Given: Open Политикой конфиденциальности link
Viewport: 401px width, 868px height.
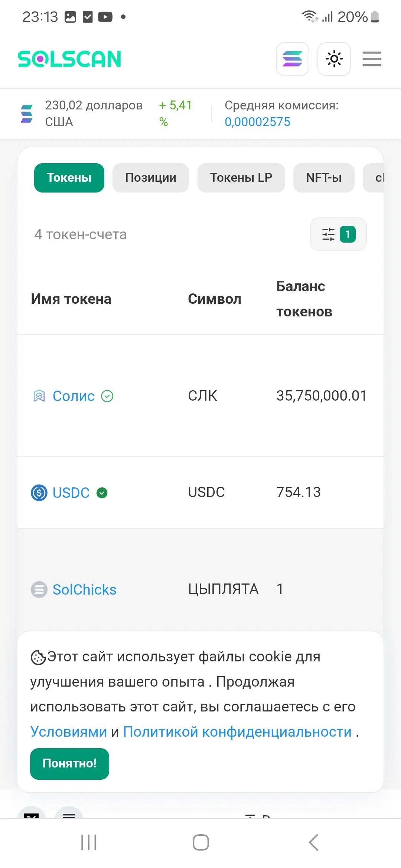Looking at the screenshot, I should click(237, 731).
